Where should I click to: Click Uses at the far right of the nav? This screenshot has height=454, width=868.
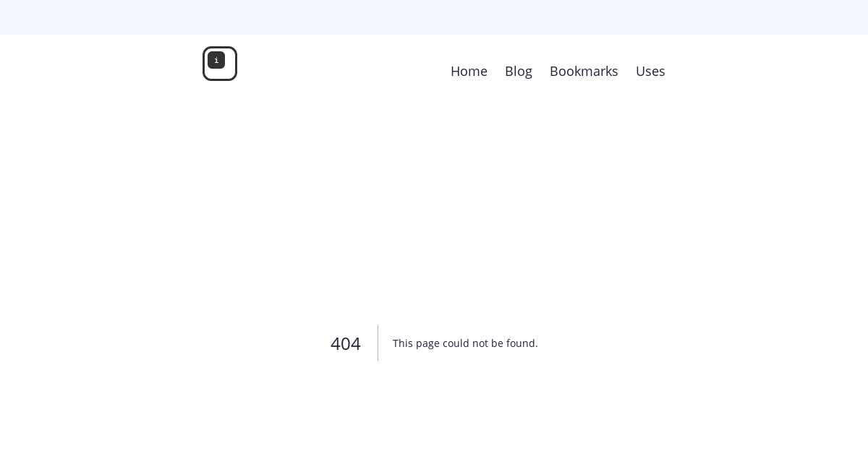click(x=650, y=71)
